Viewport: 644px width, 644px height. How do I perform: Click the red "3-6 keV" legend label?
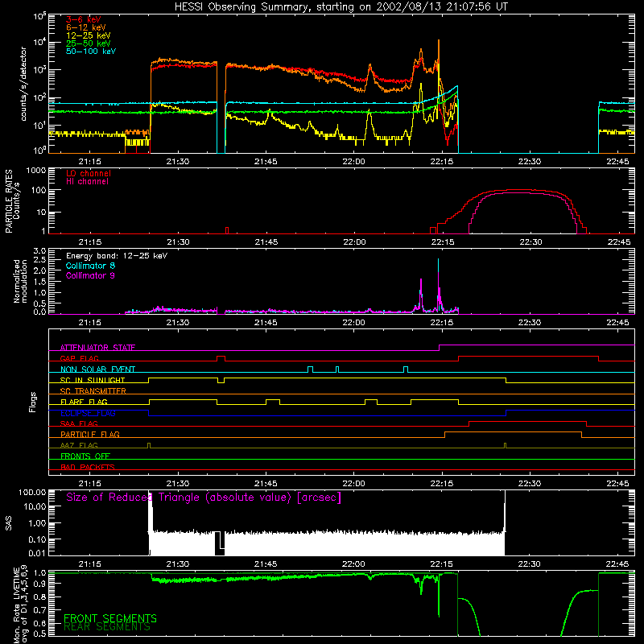click(x=84, y=19)
